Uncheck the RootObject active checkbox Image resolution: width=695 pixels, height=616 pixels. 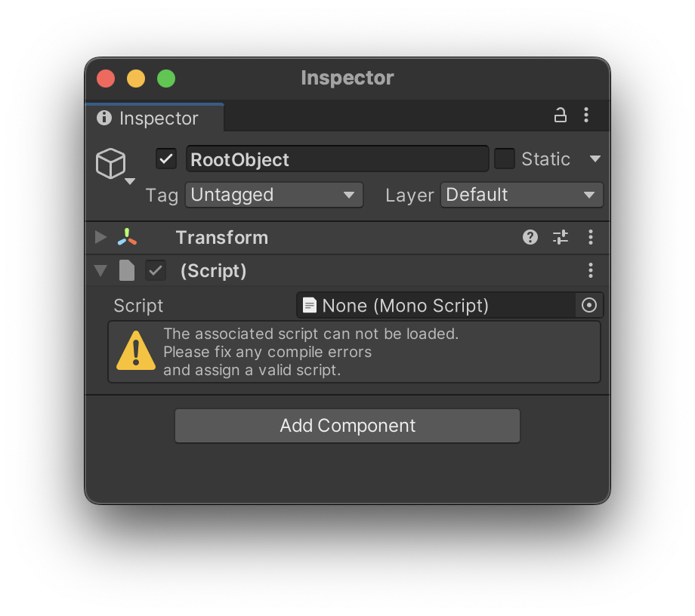tap(165, 159)
